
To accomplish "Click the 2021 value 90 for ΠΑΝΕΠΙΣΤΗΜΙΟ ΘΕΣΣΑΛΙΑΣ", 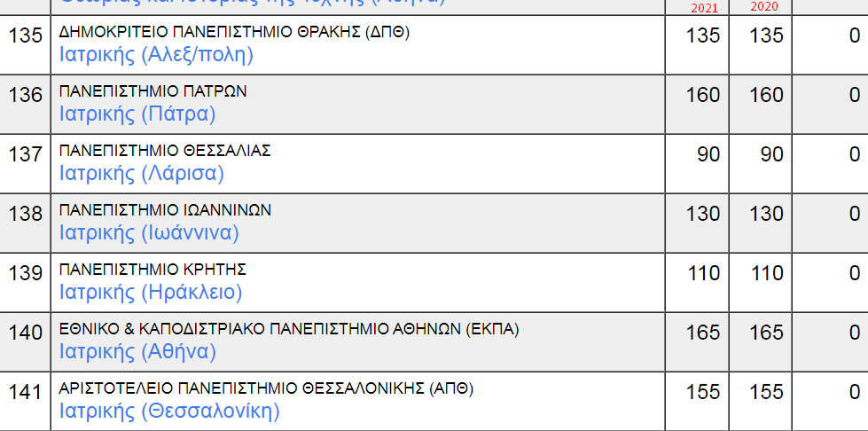I will pyautogui.click(x=708, y=154).
